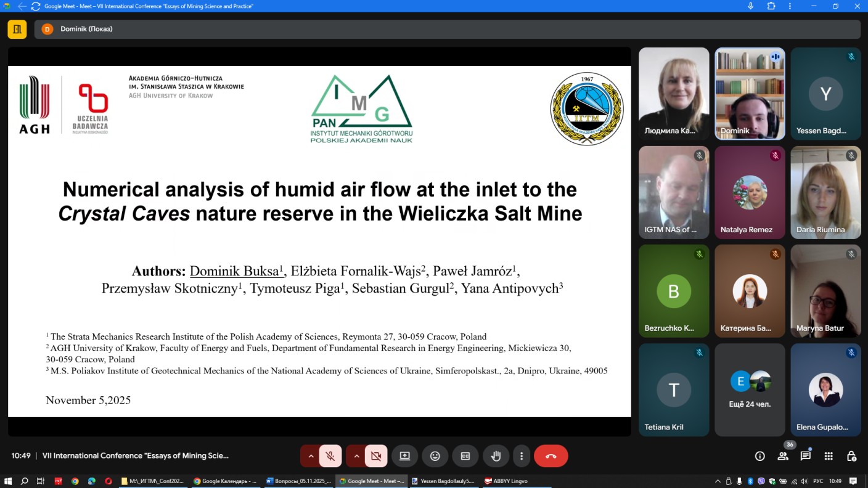Toggle closed captions (CC) button
Screen dimensions: 868x488
tap(465, 456)
